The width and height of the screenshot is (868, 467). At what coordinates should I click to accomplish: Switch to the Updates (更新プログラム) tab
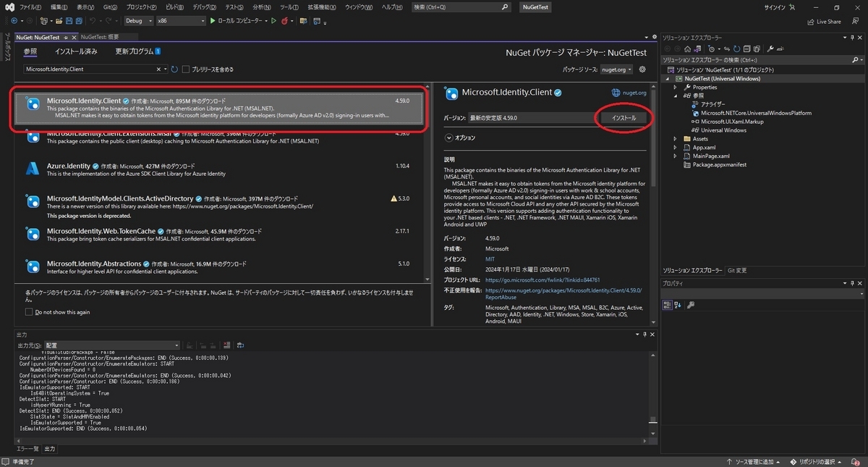coord(138,51)
